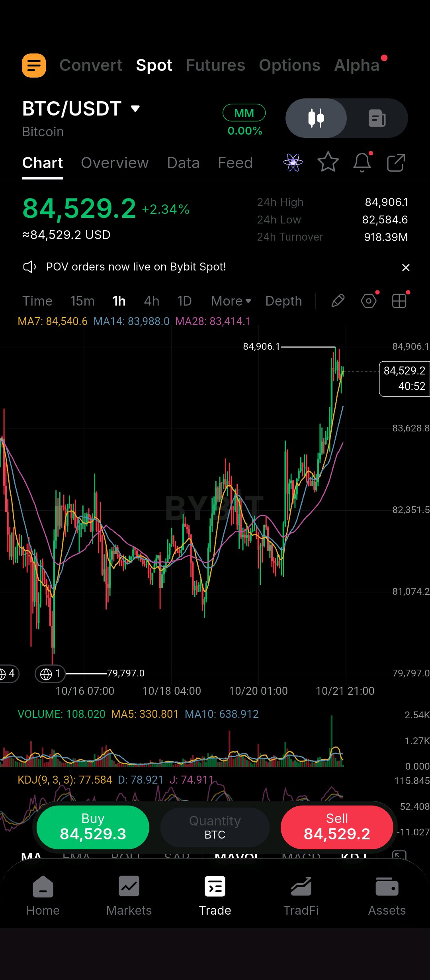The width and height of the screenshot is (430, 980).
Task: Tap the MM badge
Action: point(244,113)
